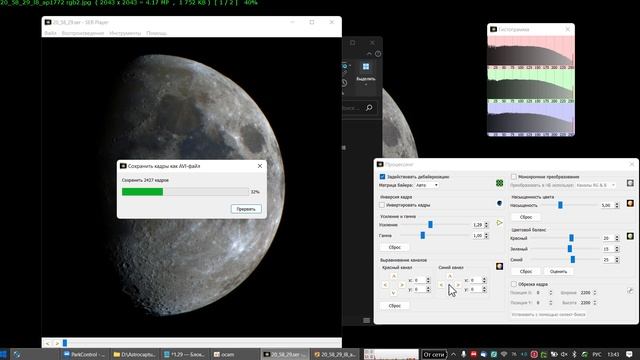The width and height of the screenshot is (640, 360).
Task: Toggle the enable debayering checkbox
Action: (382, 177)
